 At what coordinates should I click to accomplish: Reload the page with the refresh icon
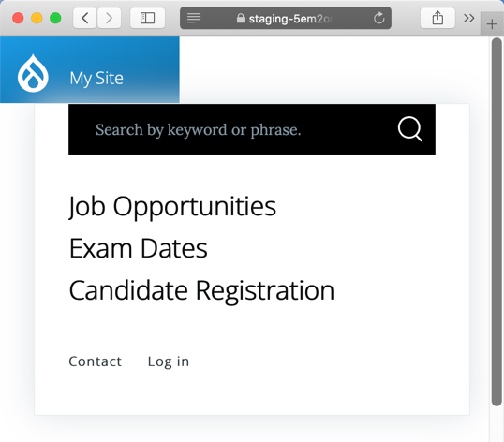pyautogui.click(x=379, y=18)
